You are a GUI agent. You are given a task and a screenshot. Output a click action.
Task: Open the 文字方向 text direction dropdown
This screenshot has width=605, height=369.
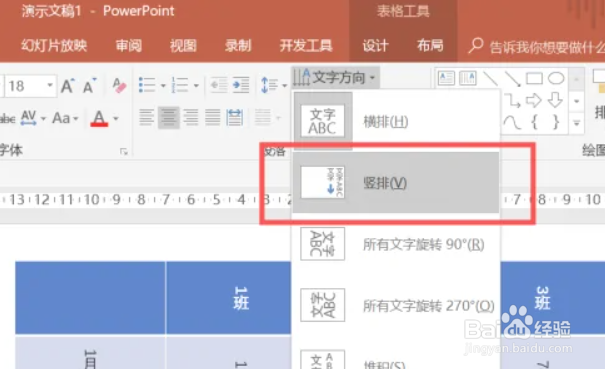pyautogui.click(x=335, y=77)
